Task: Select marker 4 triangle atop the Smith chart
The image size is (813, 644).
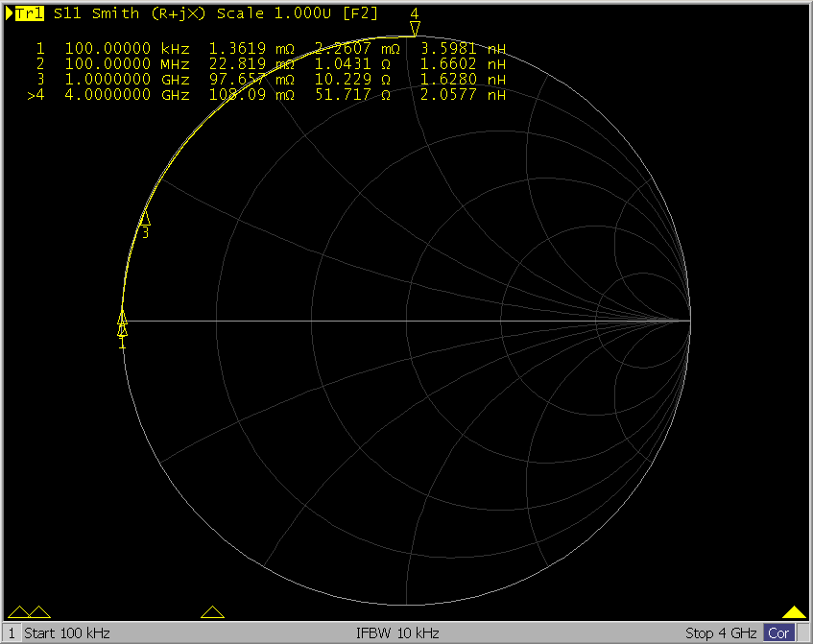Action: (x=415, y=28)
